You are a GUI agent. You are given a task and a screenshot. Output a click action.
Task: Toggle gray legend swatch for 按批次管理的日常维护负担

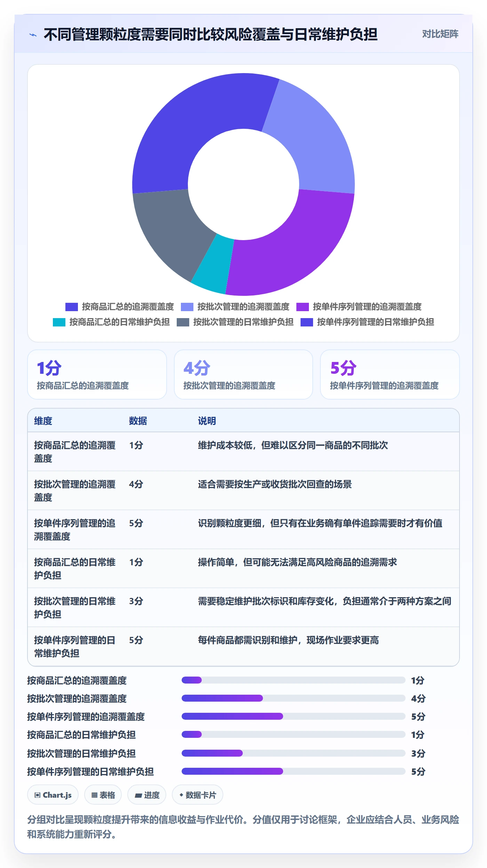click(183, 322)
